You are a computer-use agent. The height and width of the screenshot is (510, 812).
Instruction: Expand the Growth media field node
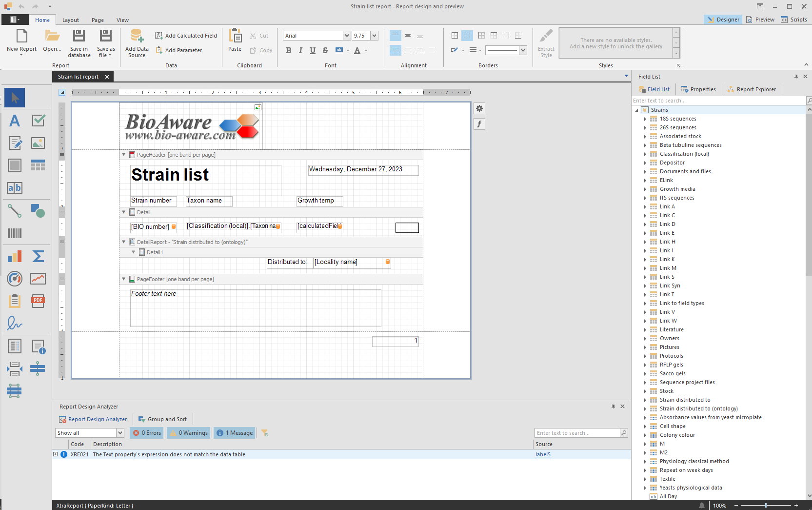[x=646, y=189]
